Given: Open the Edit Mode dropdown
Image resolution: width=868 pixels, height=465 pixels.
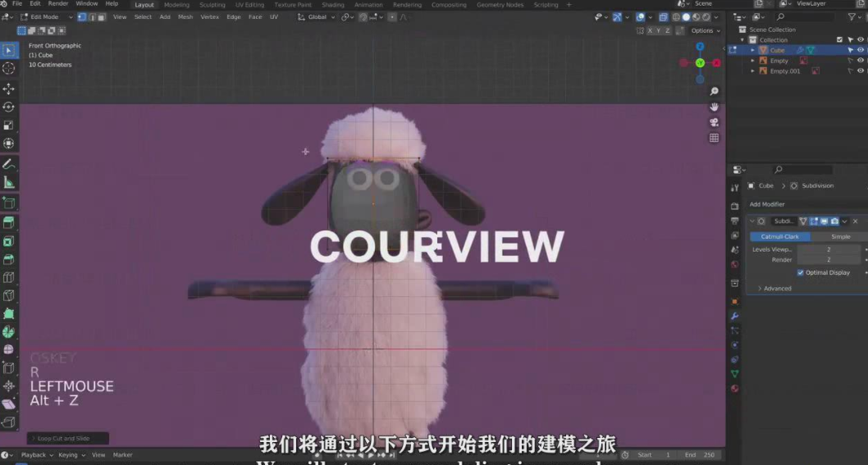Looking at the screenshot, I should [x=47, y=17].
